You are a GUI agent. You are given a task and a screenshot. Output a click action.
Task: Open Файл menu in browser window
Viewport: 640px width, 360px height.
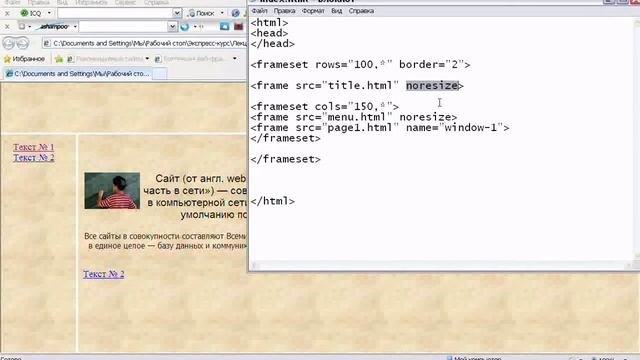pyautogui.click(x=13, y=2)
